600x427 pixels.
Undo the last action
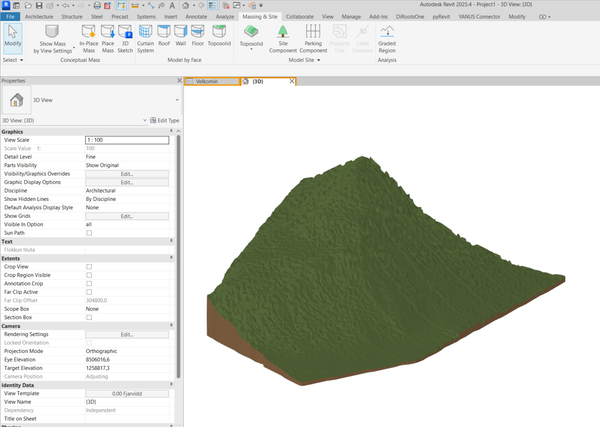point(65,6)
